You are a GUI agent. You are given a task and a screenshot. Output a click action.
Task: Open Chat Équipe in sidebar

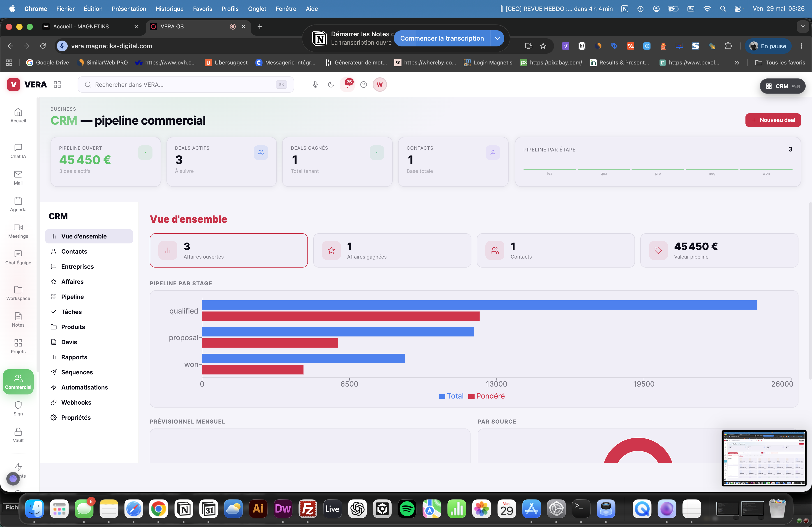click(18, 257)
